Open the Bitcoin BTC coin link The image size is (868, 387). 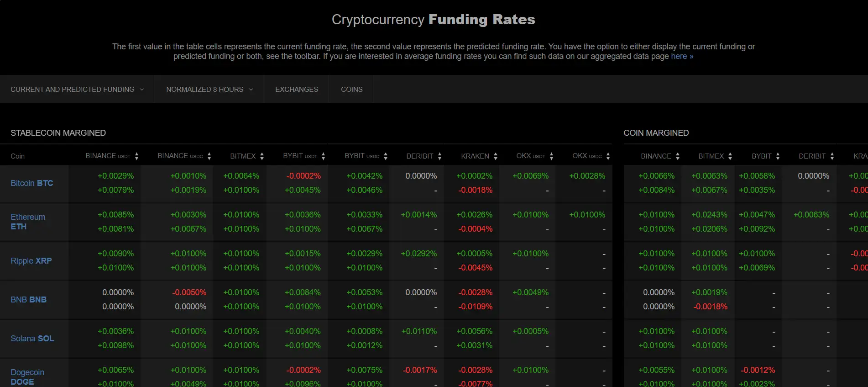point(32,183)
